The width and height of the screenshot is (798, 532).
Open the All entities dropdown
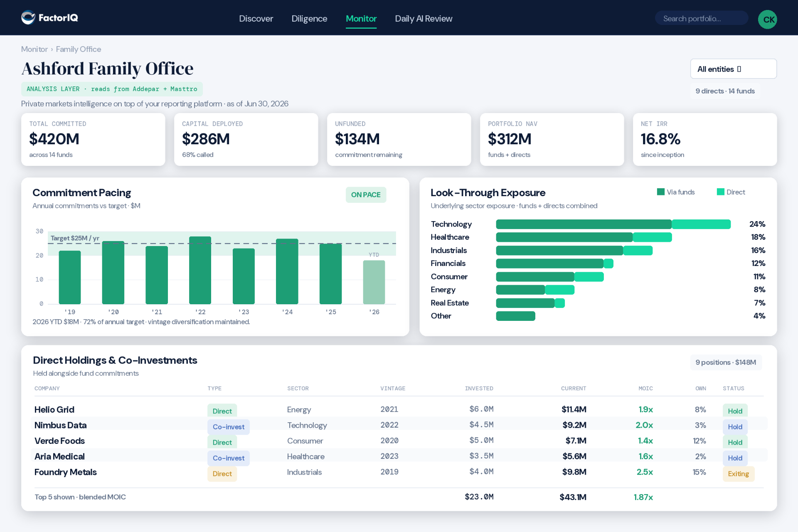[x=733, y=69]
